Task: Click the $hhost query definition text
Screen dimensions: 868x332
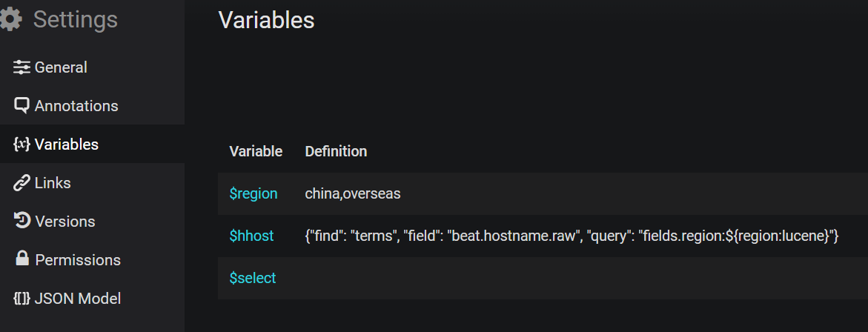Action: (x=572, y=236)
